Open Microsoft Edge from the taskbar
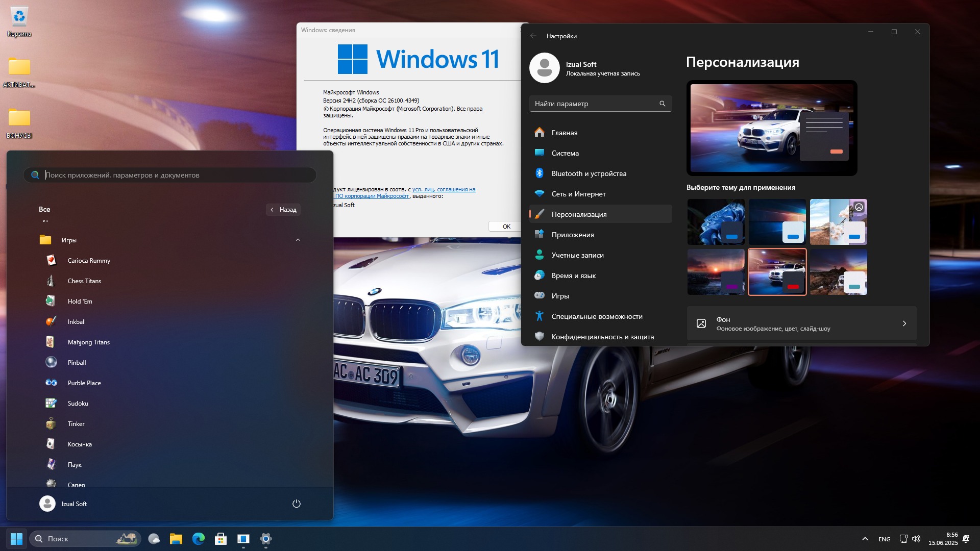 click(199, 539)
